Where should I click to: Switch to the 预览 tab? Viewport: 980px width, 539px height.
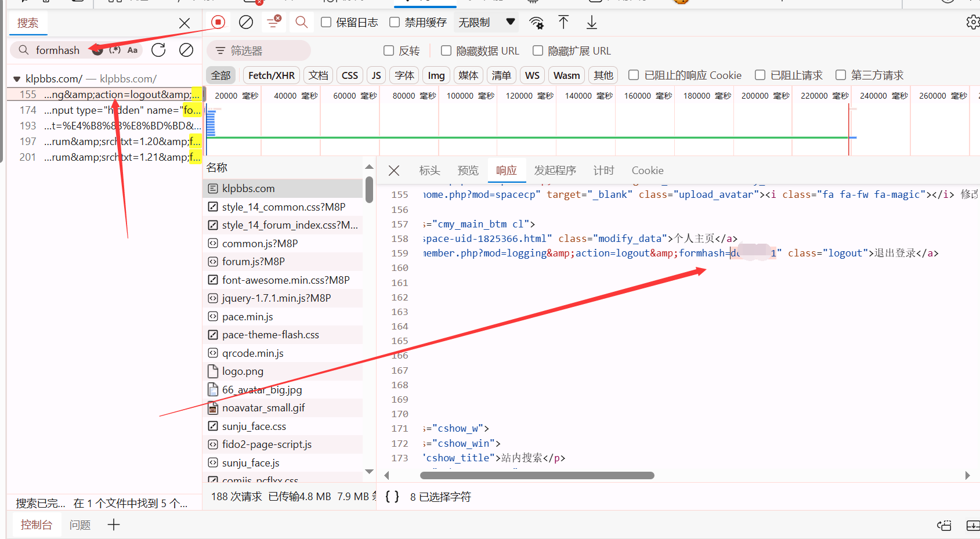coord(468,171)
